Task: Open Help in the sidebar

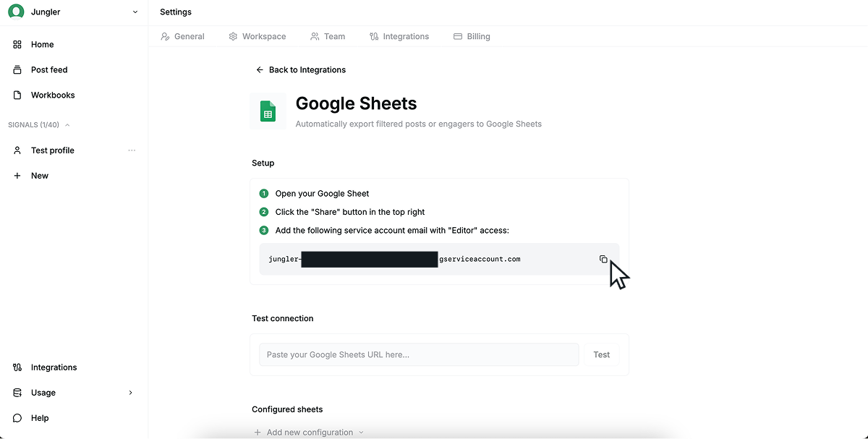Action: coord(39,418)
